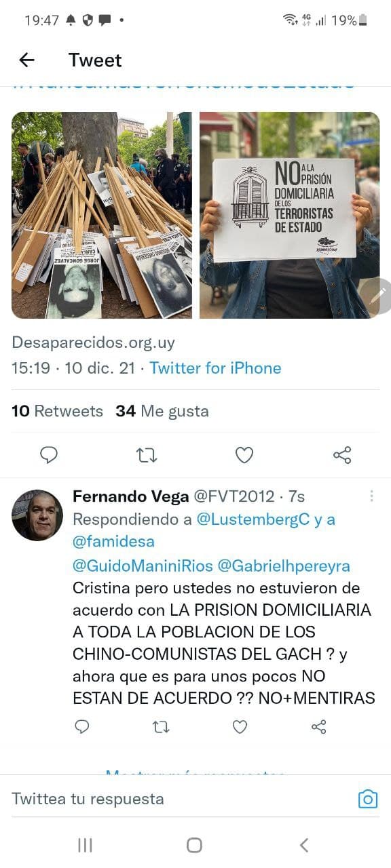Open the Twitter for iPhone link
The width and height of the screenshot is (391, 868).
(215, 368)
